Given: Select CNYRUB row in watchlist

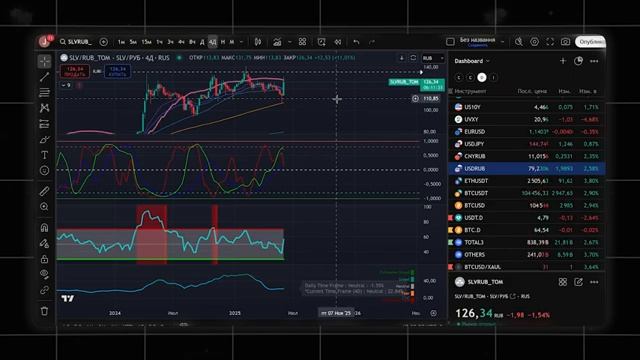Looking at the screenshot, I should tap(527, 156).
